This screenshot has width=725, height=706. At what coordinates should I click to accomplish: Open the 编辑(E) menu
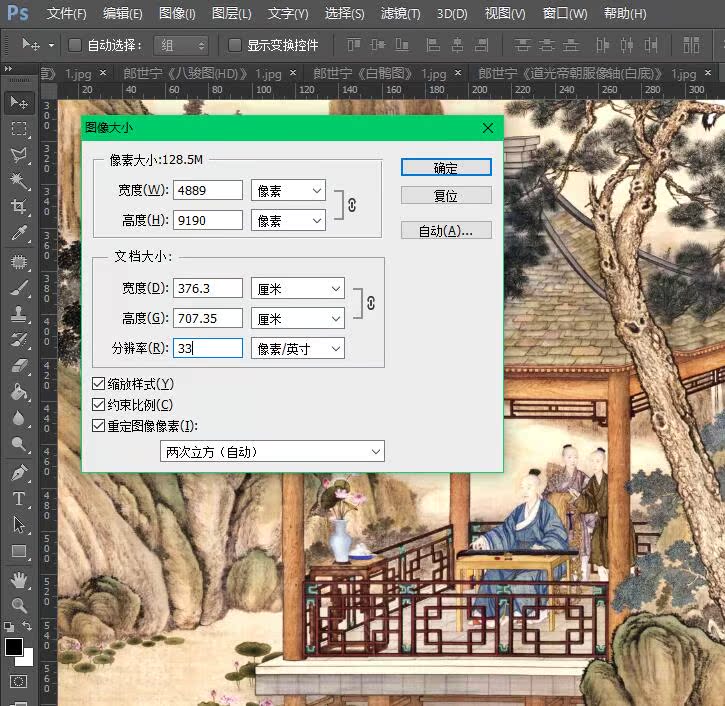[123, 13]
